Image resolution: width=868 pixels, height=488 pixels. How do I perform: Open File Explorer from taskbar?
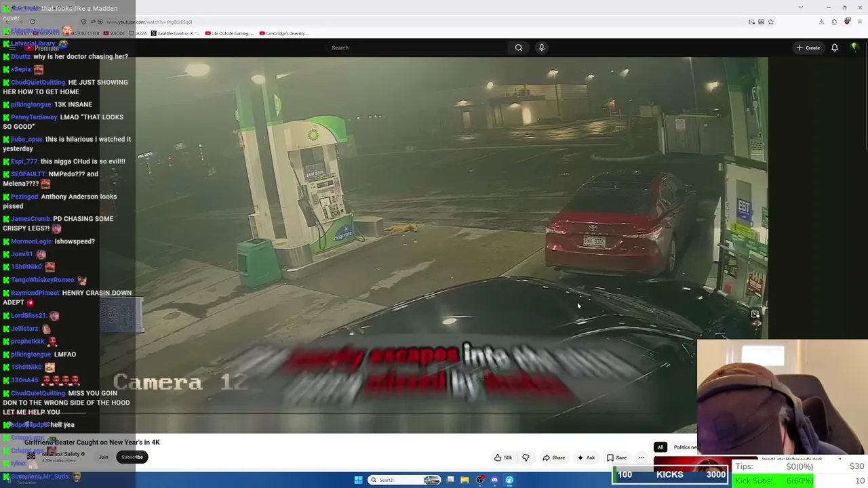click(465, 480)
